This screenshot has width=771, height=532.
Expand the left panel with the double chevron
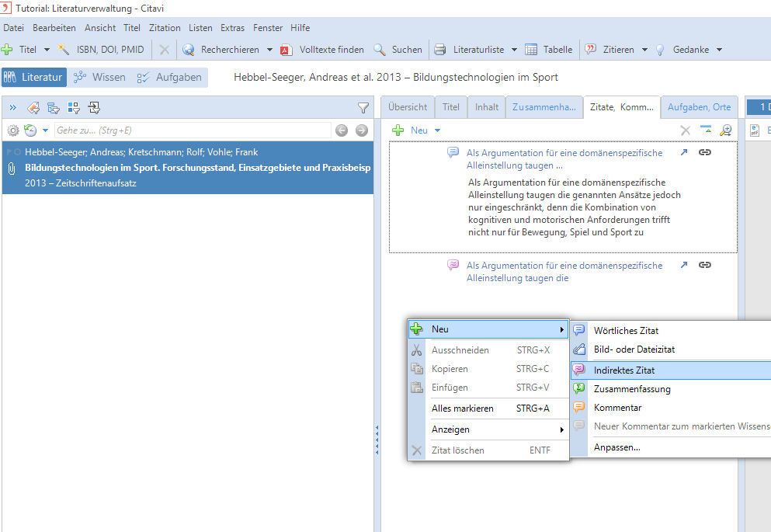click(12, 108)
